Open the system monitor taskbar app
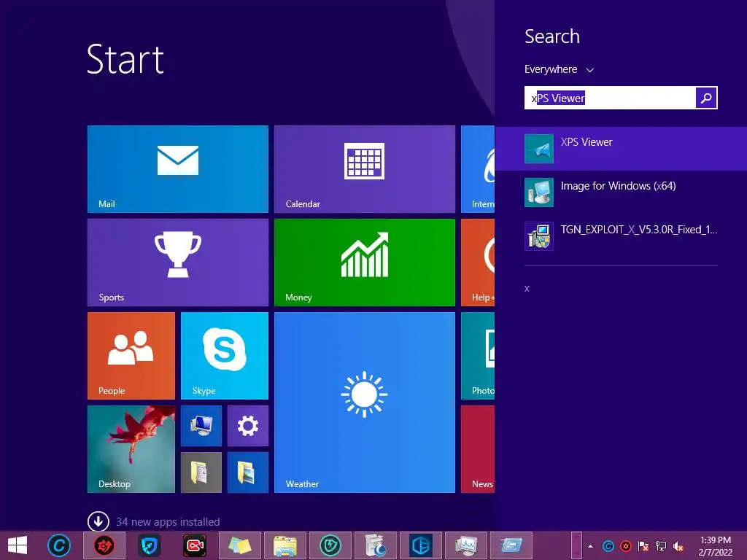Image resolution: width=747 pixels, height=560 pixels. point(466,545)
